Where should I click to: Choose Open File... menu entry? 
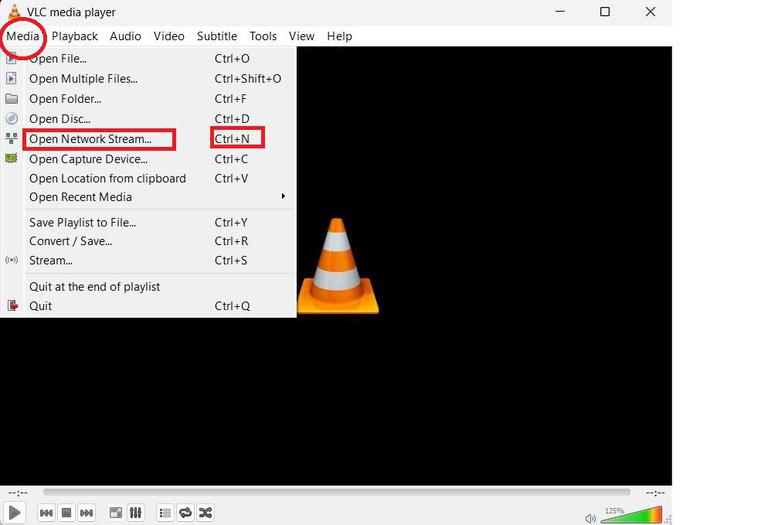tap(148, 59)
